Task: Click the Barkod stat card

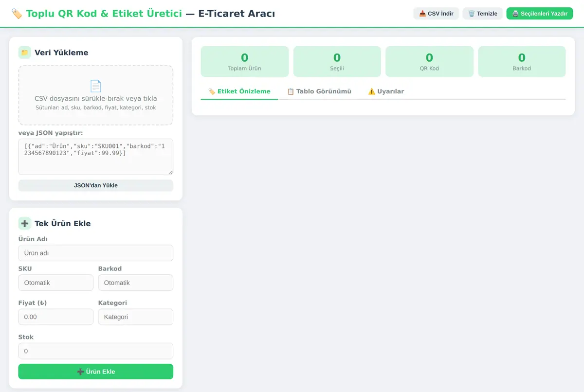Action: point(522,61)
